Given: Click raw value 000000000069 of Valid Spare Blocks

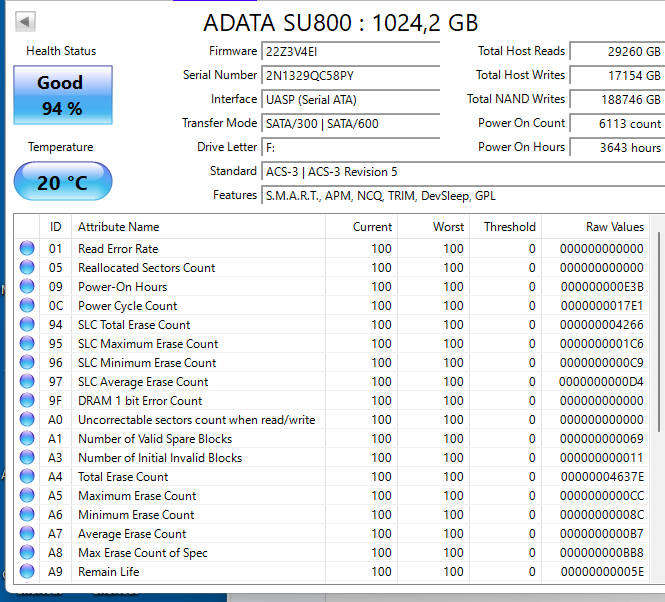Looking at the screenshot, I should tap(602, 439).
